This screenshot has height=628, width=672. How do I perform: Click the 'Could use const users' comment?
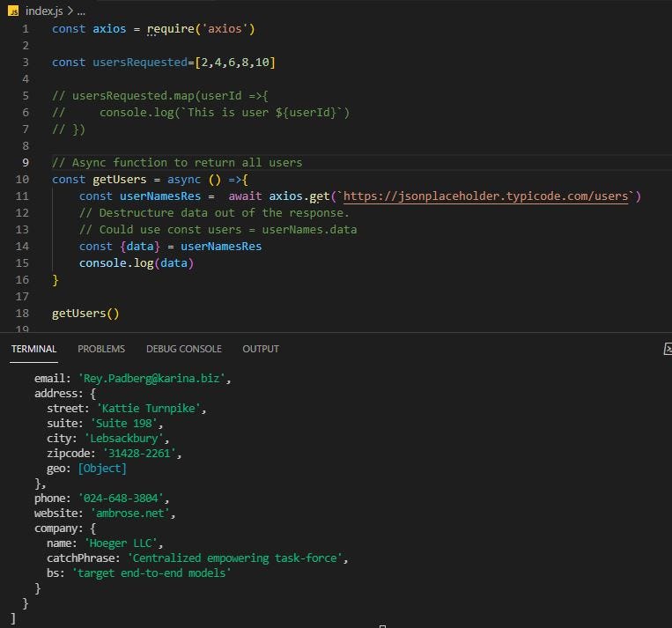(x=218, y=230)
